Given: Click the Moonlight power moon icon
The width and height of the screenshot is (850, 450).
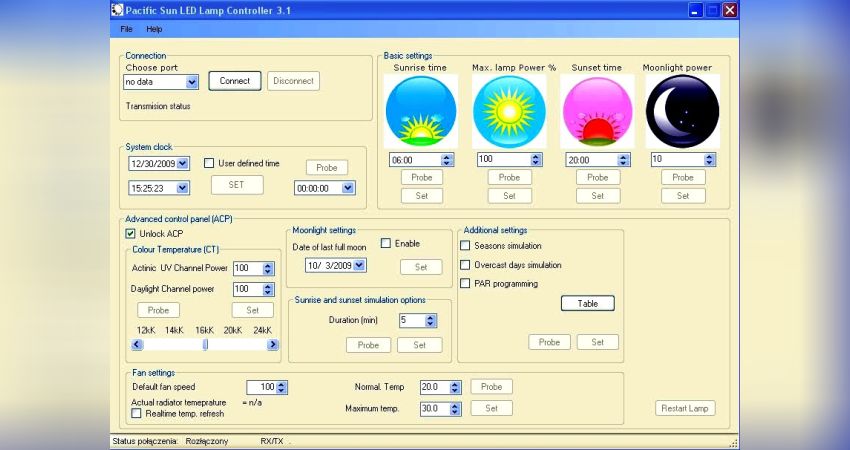Looking at the screenshot, I should point(682,111).
